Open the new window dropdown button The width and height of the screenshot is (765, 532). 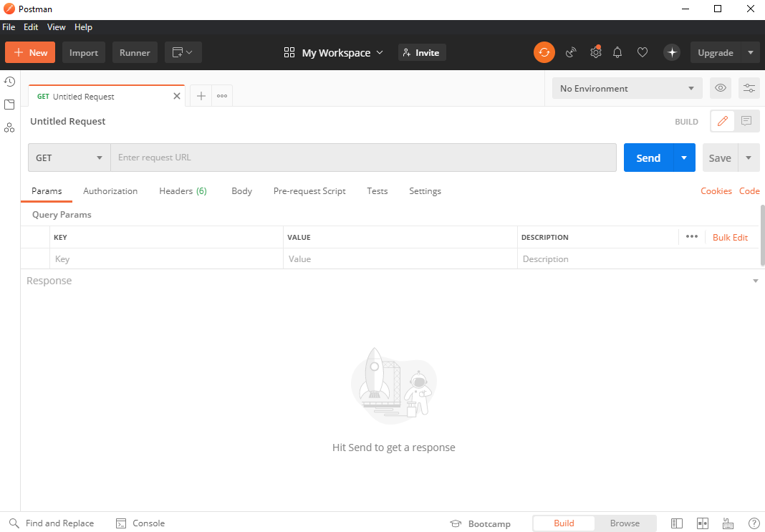[183, 53]
